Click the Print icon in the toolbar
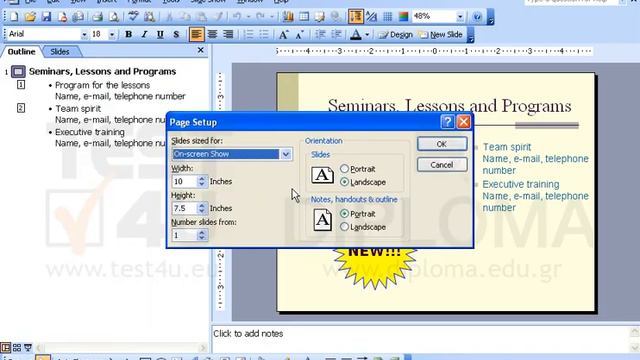This screenshot has height=360, width=640. coord(97,17)
